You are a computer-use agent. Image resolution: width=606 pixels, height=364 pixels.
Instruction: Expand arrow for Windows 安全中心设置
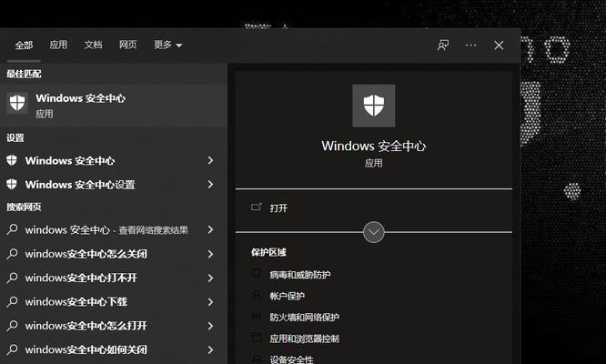[210, 185]
